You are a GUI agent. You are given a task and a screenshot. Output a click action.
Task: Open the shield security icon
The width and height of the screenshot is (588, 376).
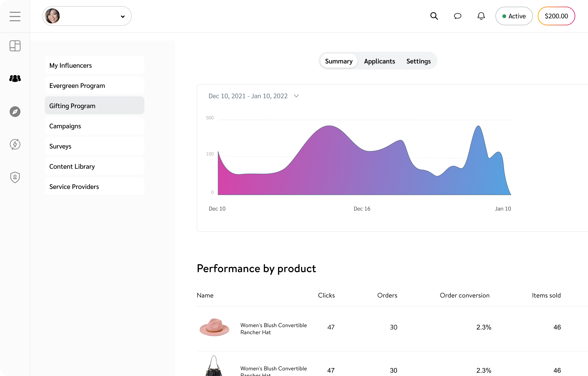pos(15,177)
